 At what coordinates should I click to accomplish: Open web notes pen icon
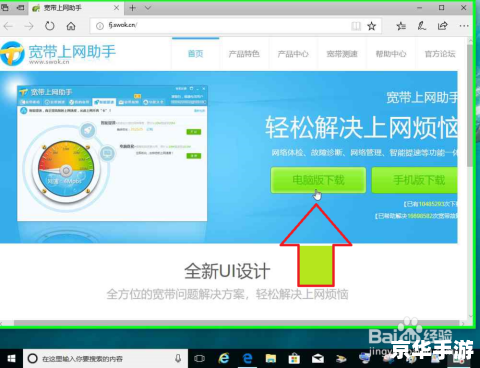422,26
